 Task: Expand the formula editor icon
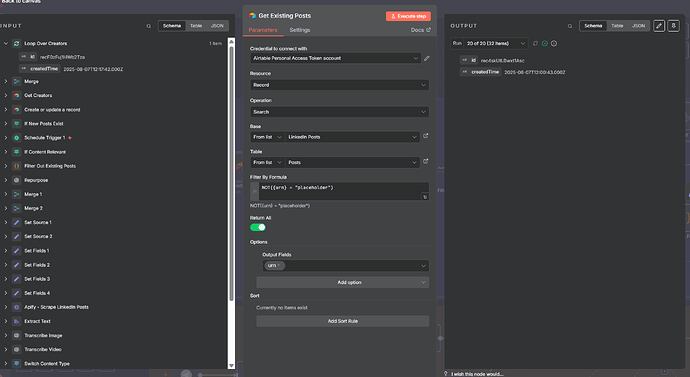coord(425,197)
